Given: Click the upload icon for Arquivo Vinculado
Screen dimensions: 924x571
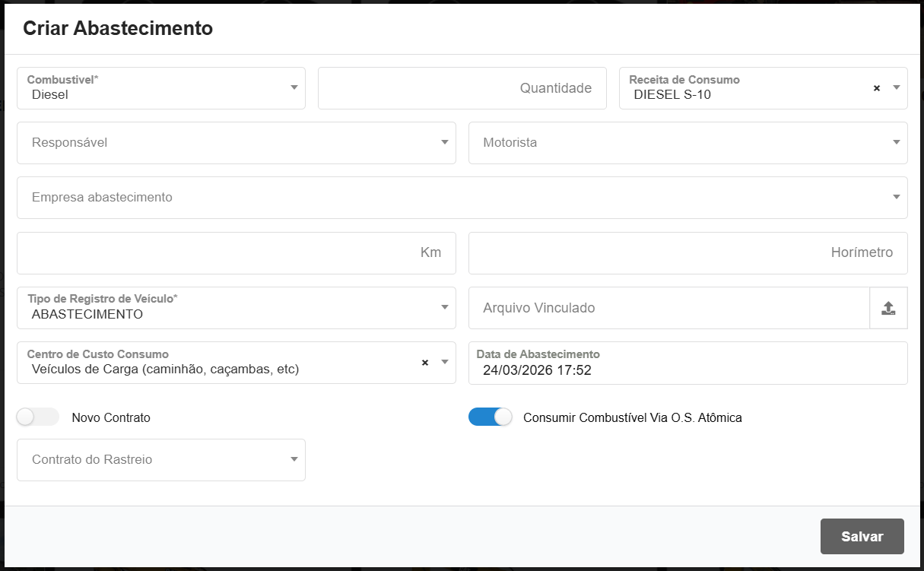Looking at the screenshot, I should [x=888, y=308].
